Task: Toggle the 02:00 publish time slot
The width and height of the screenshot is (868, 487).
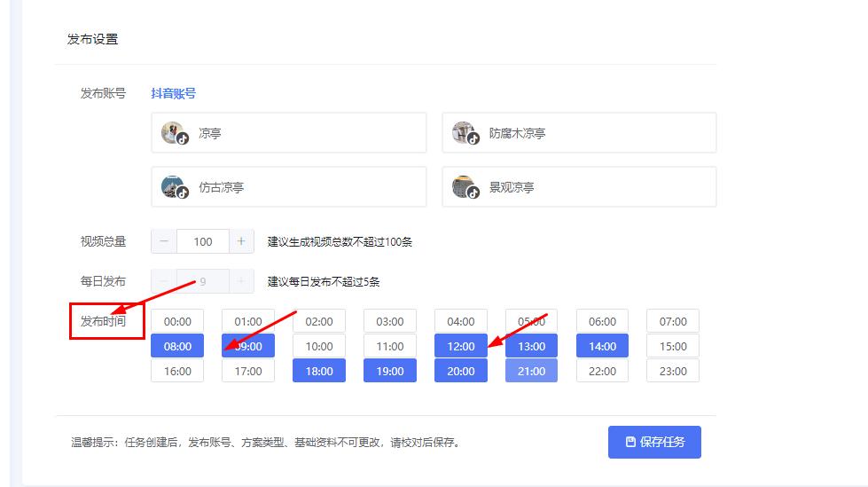Action: 319,321
